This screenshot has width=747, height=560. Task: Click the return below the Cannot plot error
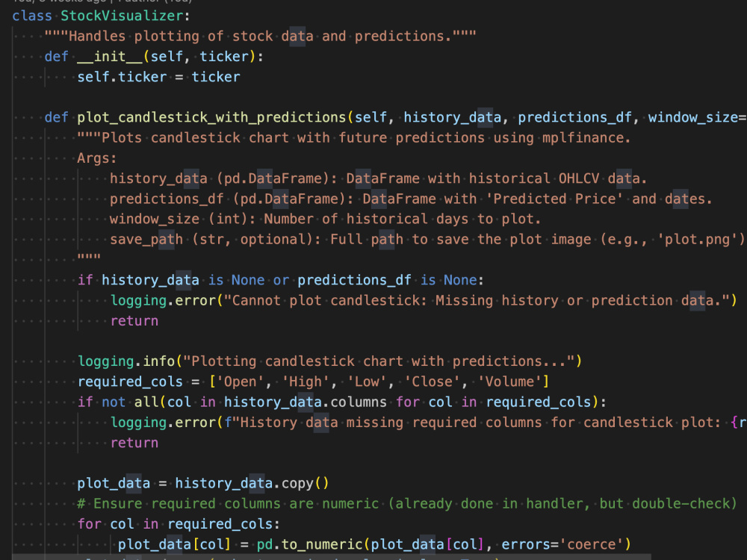[x=134, y=321]
